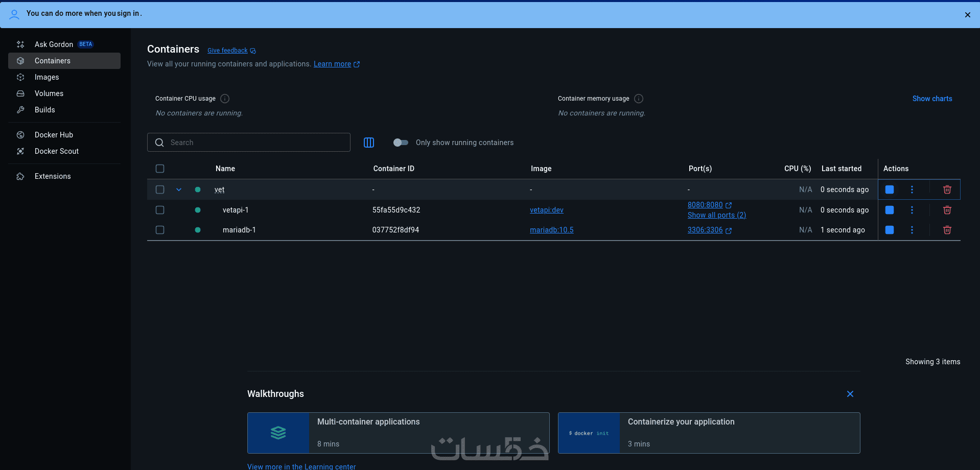Open Builds in sidebar
The height and width of the screenshot is (470, 980).
pos(64,110)
